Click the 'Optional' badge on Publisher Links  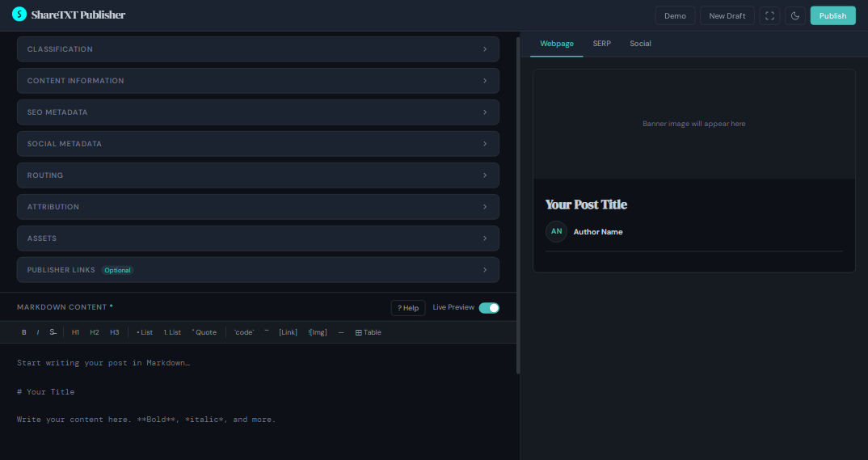[x=117, y=270]
